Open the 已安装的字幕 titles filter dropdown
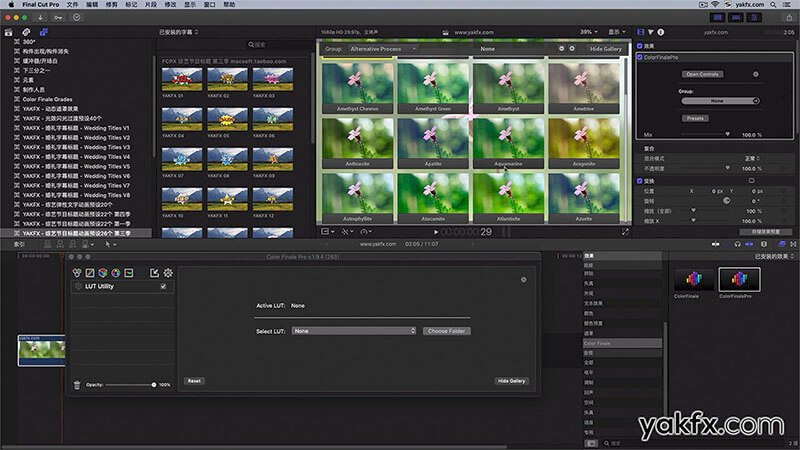This screenshot has height=450, width=800. (x=179, y=32)
